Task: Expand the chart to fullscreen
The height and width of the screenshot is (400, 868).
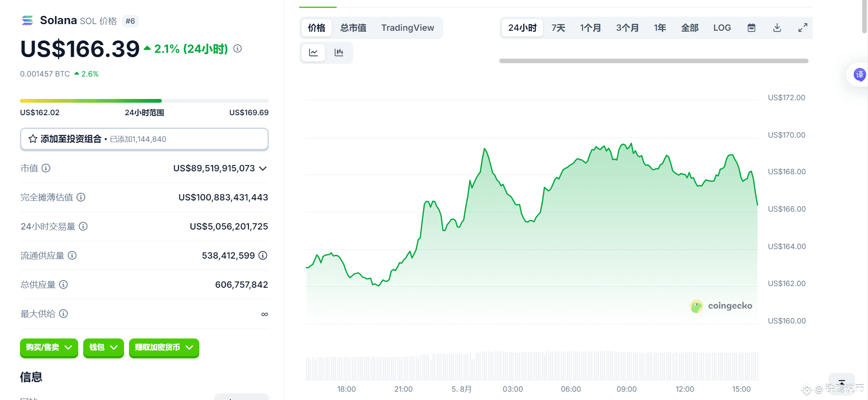Action: 803,28
